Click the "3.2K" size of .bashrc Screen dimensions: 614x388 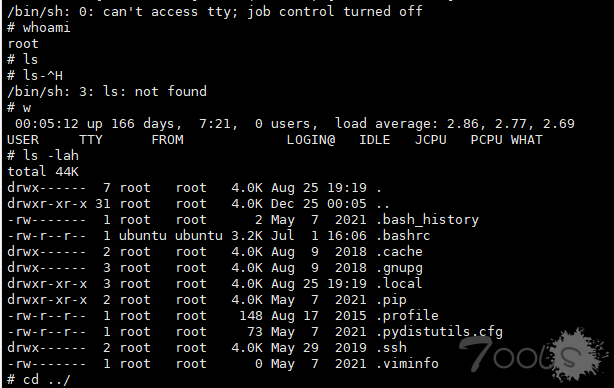(247, 236)
